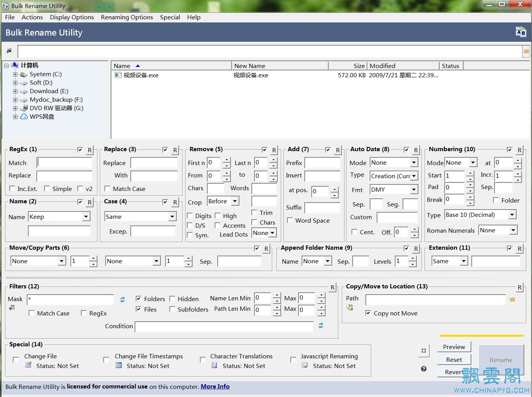Viewport: 532px width, 397px height.
Task: Open the Name Keep dropdown
Action: [x=86, y=217]
